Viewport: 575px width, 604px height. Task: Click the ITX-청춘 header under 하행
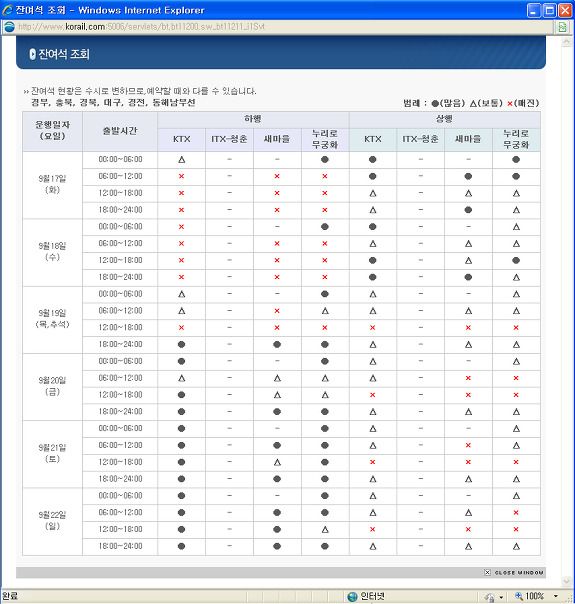[229, 139]
